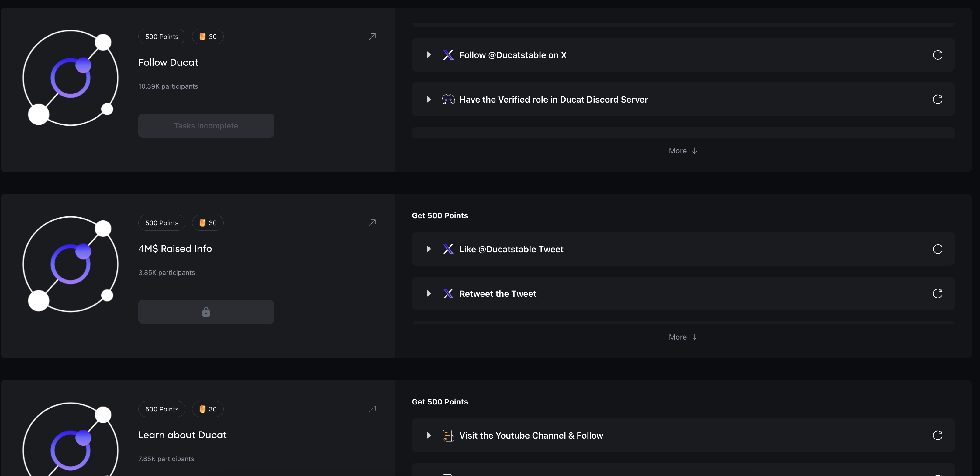Image resolution: width=980 pixels, height=476 pixels.
Task: Open the Follow Ducat quest title
Action: [x=168, y=62]
